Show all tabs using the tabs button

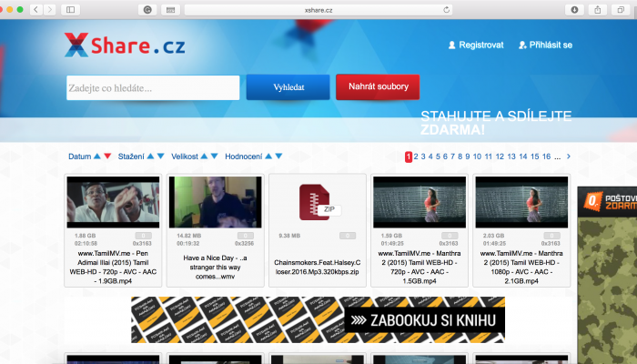coord(621,10)
